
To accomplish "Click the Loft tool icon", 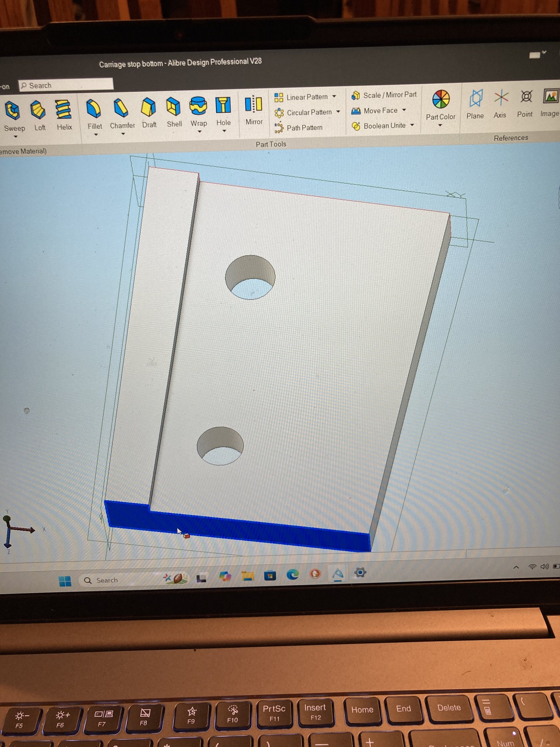I will pyautogui.click(x=38, y=110).
